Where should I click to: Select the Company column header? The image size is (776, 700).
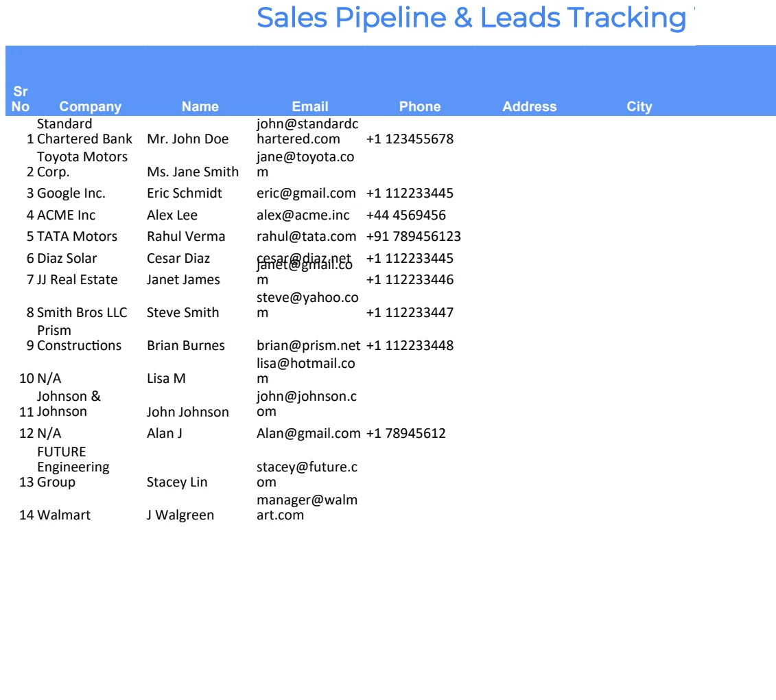click(x=90, y=106)
